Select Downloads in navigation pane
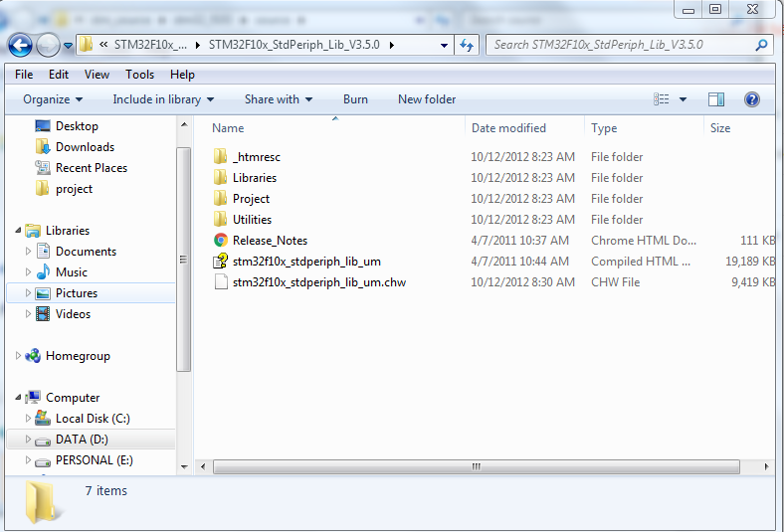784x532 pixels. pyautogui.click(x=85, y=147)
